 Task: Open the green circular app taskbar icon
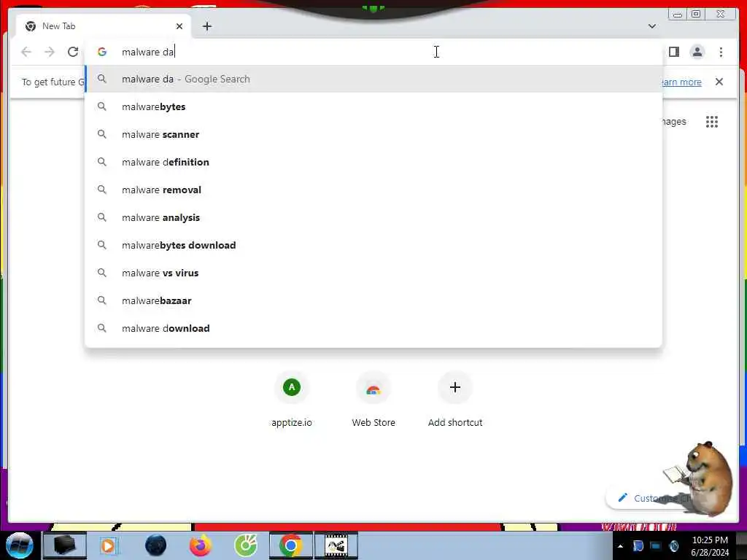246,545
